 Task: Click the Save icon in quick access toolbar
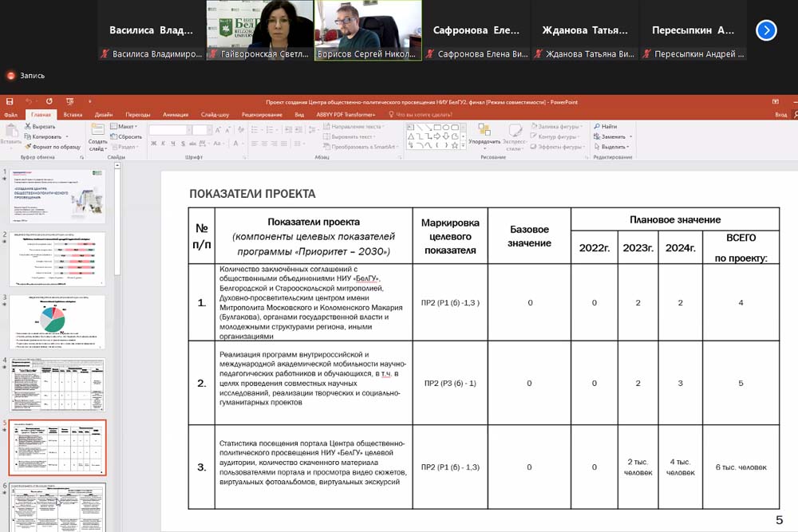[x=9, y=102]
